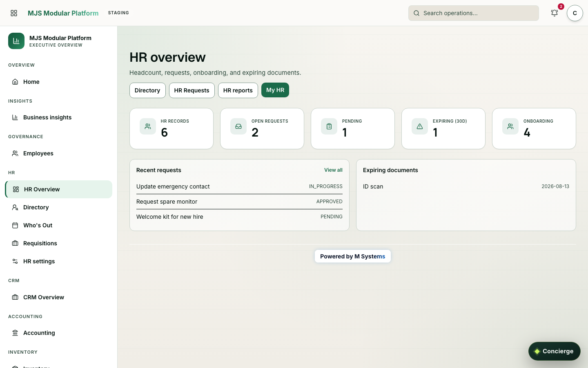Select the My HR tab
This screenshot has height=368, width=588.
[x=275, y=90]
